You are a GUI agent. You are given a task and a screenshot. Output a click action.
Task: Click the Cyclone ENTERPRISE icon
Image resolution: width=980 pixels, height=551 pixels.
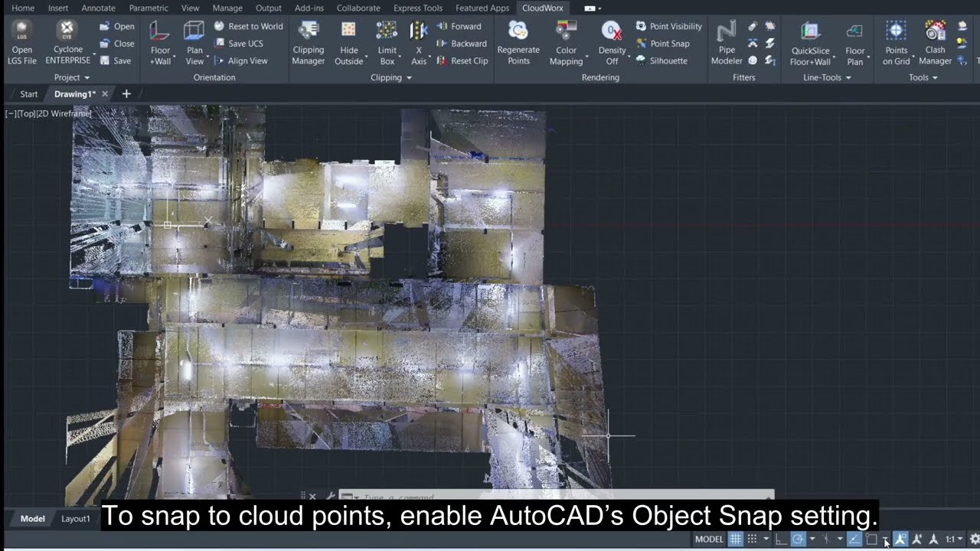[67, 31]
